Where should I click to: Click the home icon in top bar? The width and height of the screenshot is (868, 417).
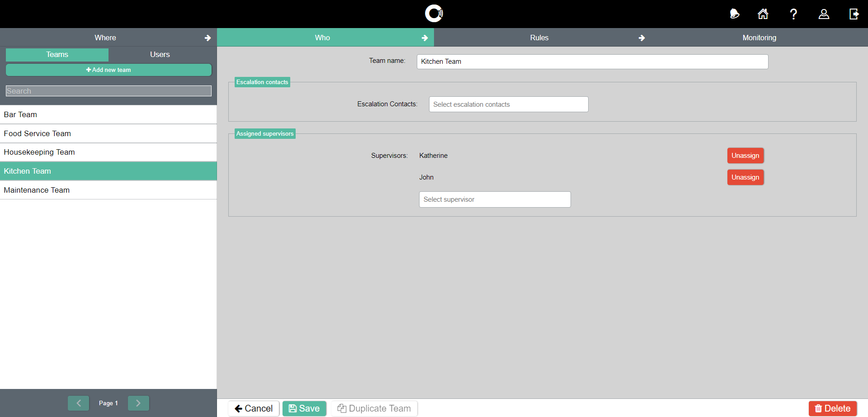point(763,14)
